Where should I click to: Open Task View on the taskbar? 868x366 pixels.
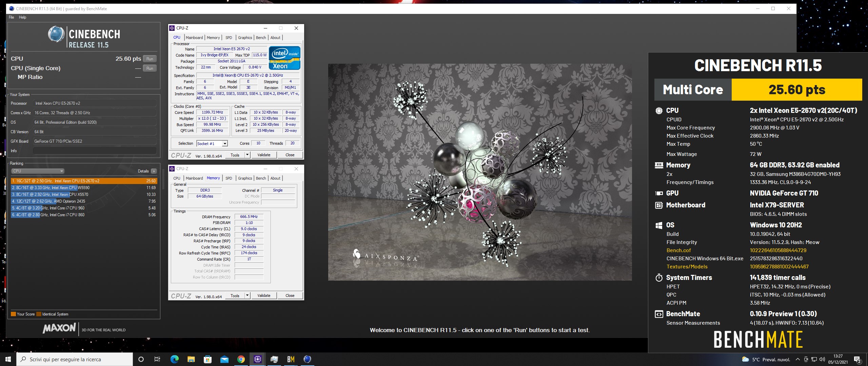[x=157, y=359]
